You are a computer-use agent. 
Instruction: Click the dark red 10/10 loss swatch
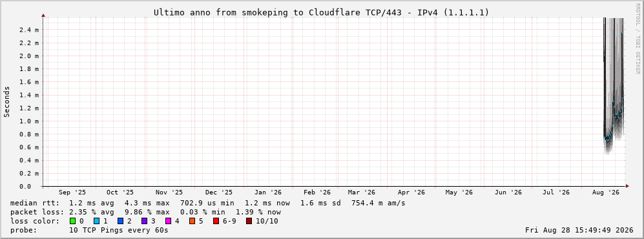coord(249,222)
